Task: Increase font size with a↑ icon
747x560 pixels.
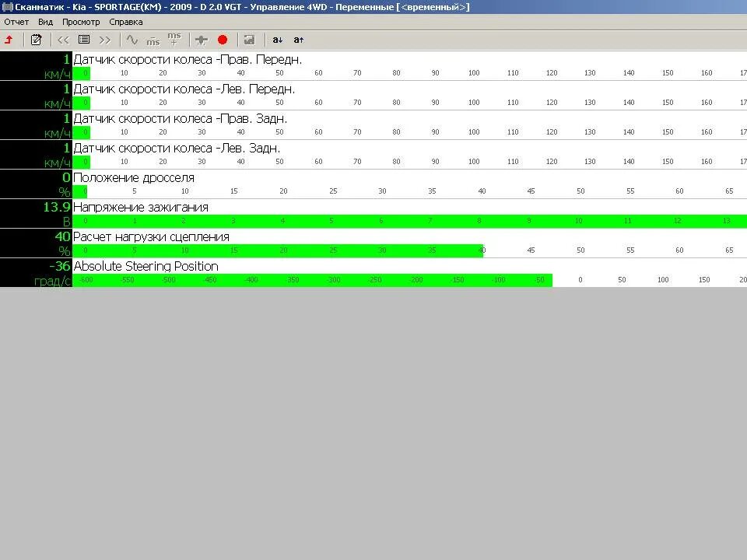Action: (298, 40)
